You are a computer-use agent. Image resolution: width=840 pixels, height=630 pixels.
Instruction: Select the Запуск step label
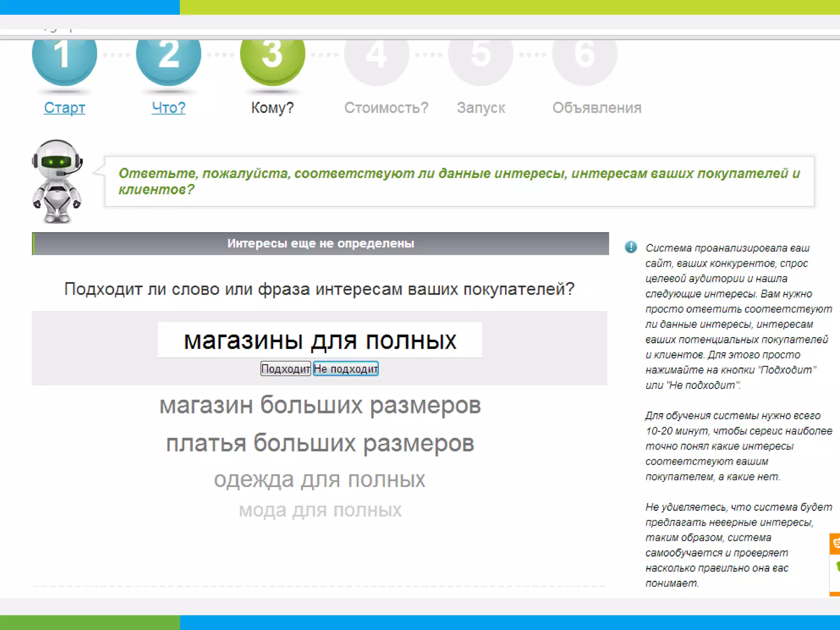(x=481, y=108)
